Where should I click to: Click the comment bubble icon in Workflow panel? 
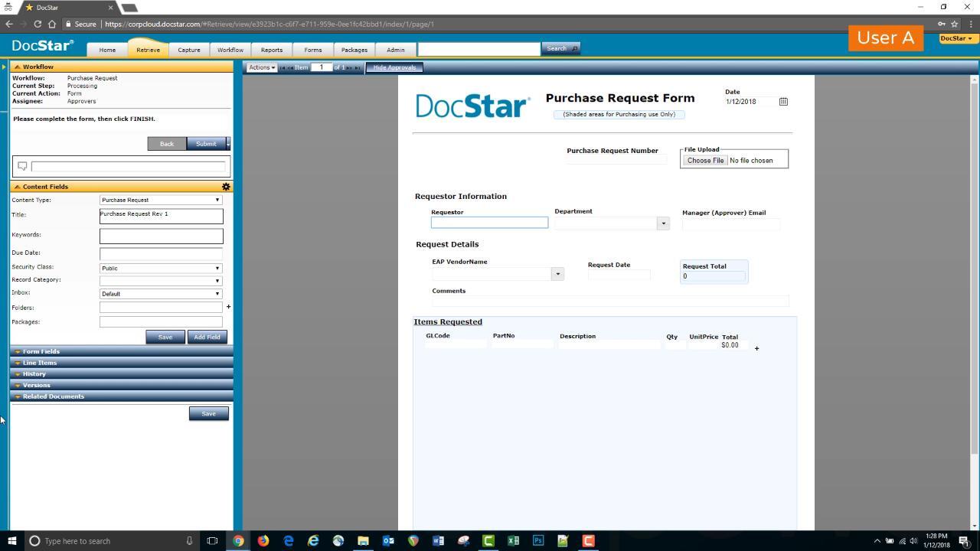pos(22,166)
